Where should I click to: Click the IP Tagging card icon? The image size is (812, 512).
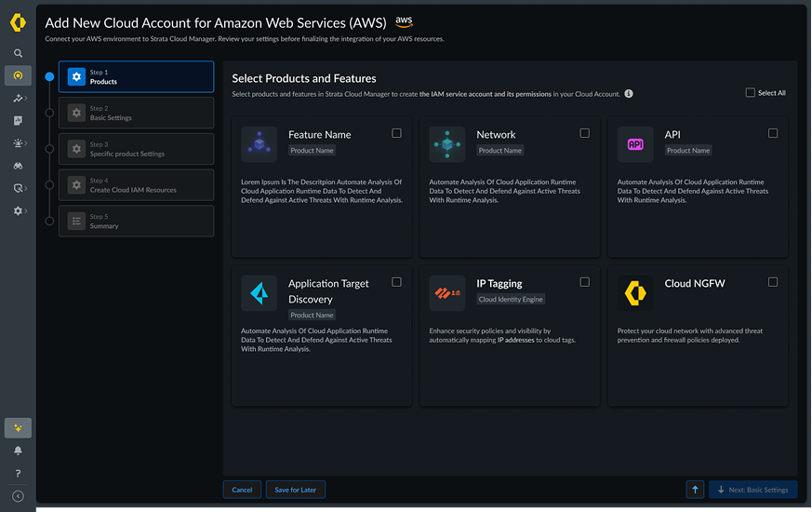click(x=447, y=293)
